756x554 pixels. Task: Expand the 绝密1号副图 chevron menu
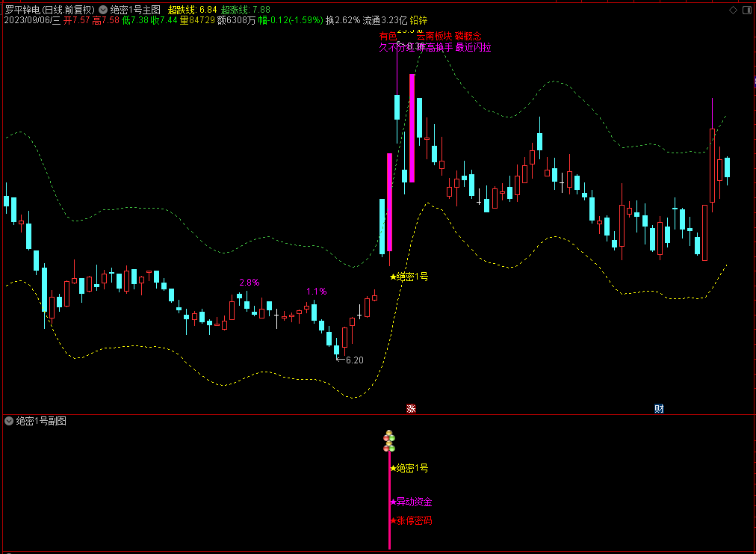[8, 421]
